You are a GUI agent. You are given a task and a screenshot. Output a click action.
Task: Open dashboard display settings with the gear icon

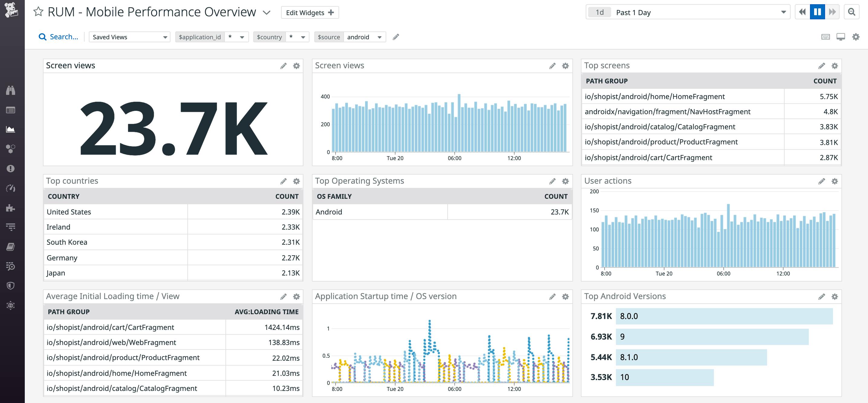[855, 37]
